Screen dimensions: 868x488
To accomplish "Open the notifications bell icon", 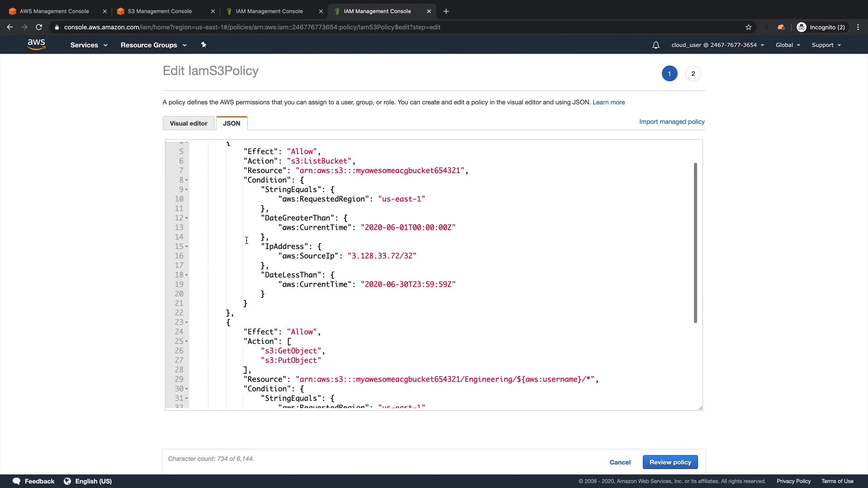I will coord(656,45).
